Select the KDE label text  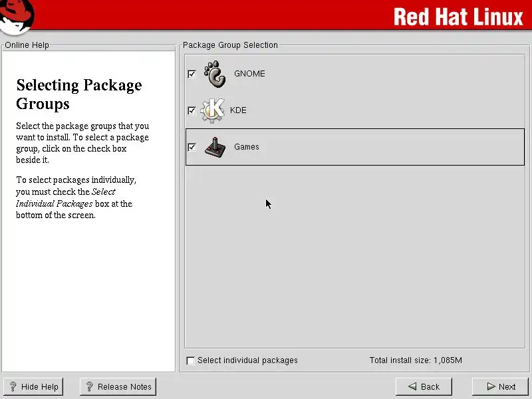pos(238,110)
